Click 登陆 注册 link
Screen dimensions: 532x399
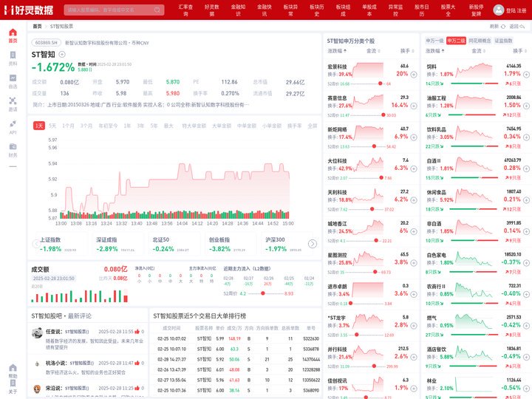[x=516, y=10]
